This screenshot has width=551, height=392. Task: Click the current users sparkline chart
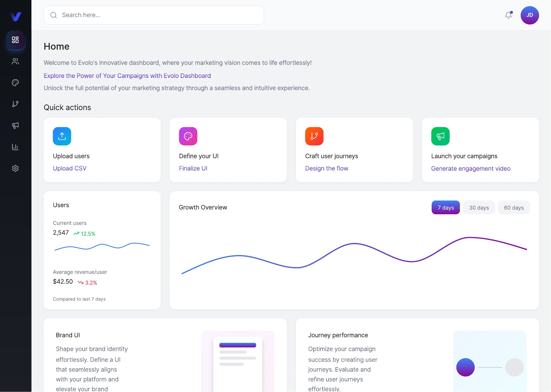pyautogui.click(x=102, y=247)
